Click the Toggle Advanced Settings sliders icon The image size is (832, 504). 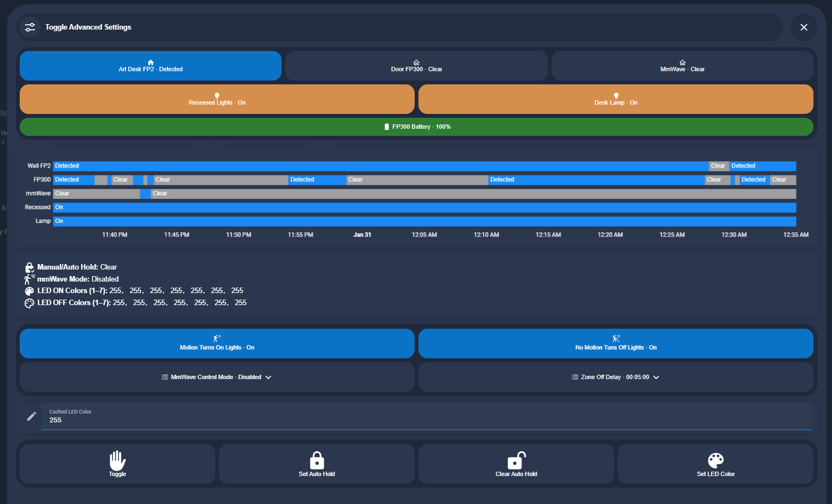[30, 27]
